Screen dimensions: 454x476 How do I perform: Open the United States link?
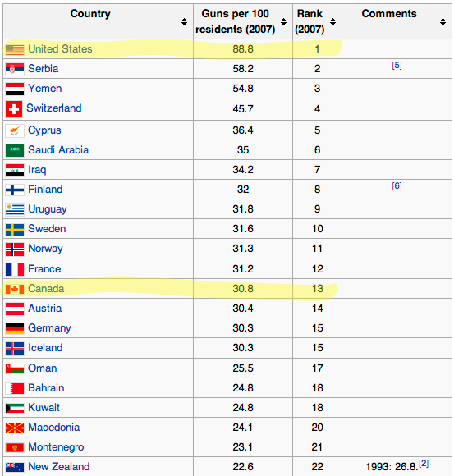(60, 49)
